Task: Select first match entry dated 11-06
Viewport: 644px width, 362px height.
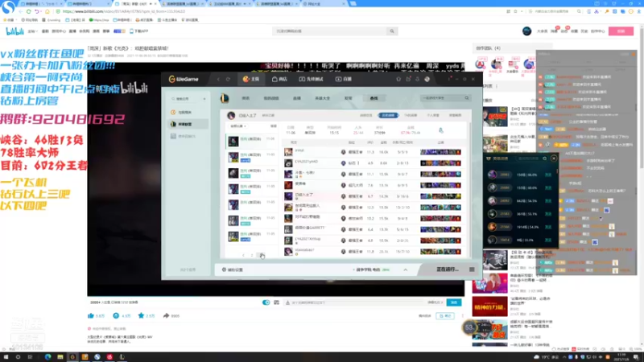Action: pos(252,141)
